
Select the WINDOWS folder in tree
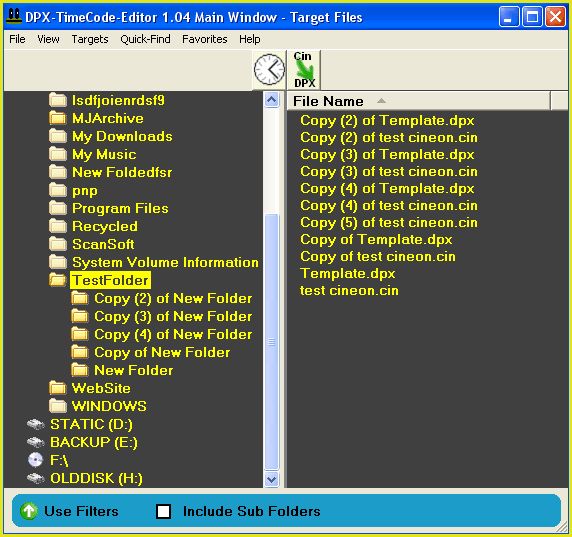coord(109,406)
